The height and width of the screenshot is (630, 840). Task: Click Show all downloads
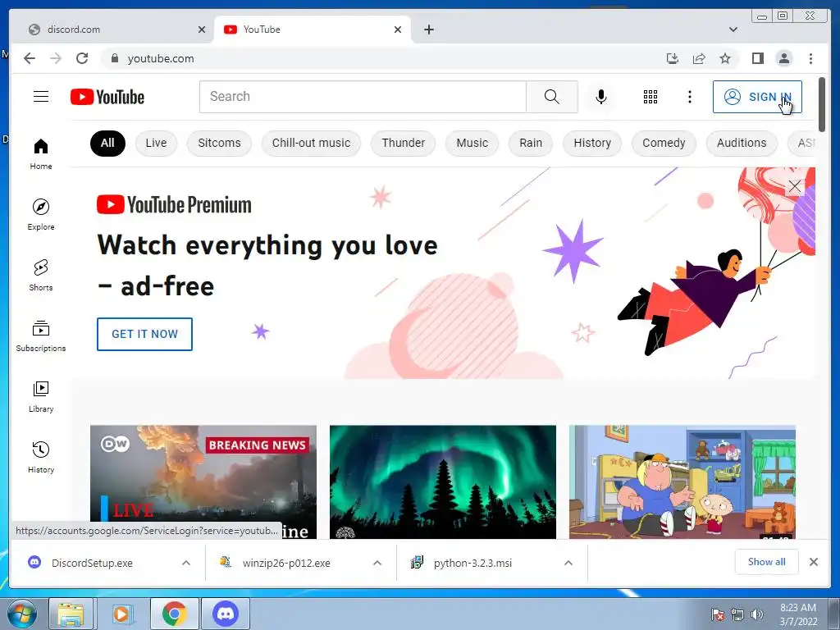coord(767,562)
